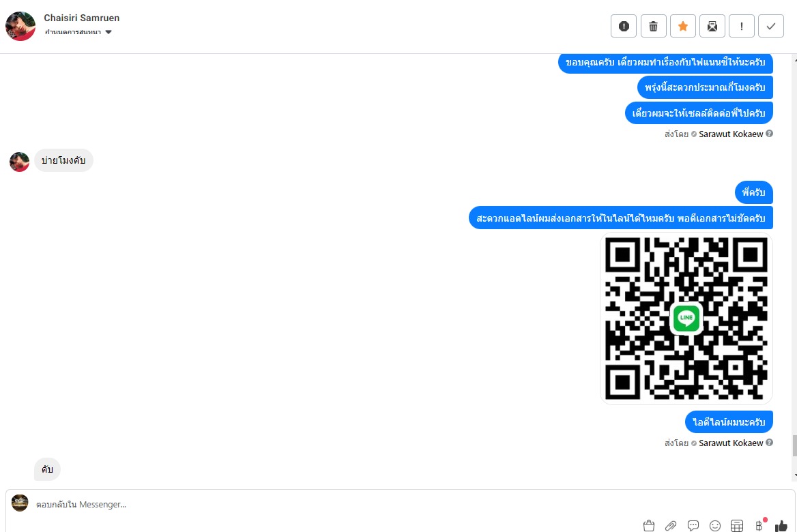The height and width of the screenshot is (532, 797).
Task: Delete conversation using trash icon
Action: tap(653, 26)
